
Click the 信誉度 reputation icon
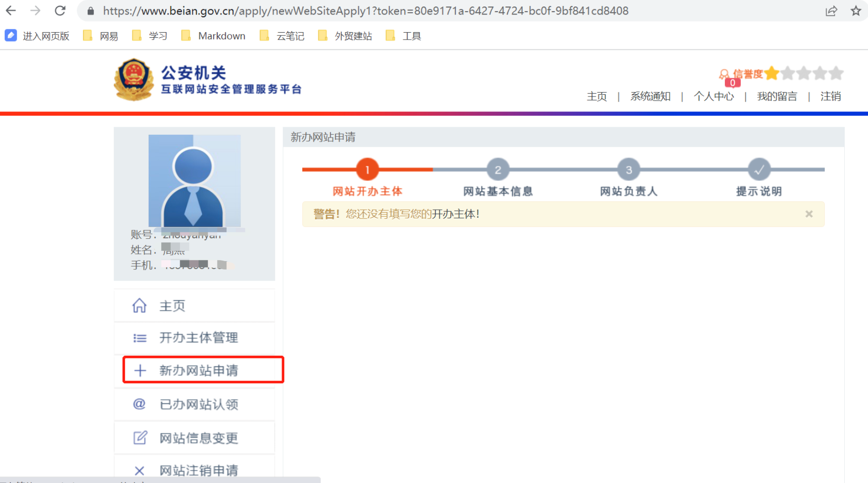coord(724,74)
